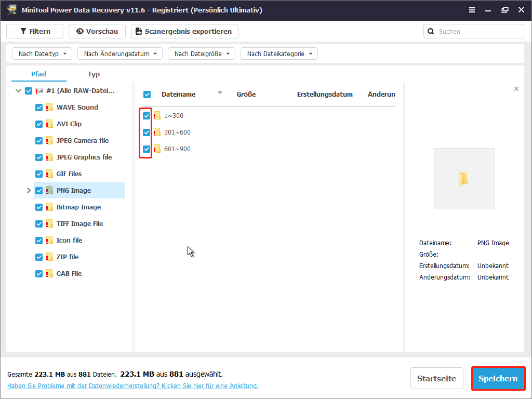Click the Speichern button
The width and height of the screenshot is (532, 399).
pos(498,378)
